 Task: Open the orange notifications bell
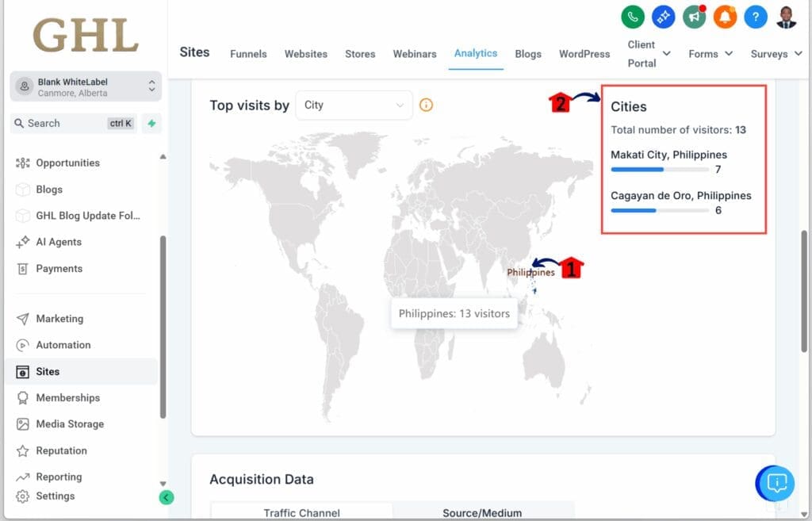point(725,16)
